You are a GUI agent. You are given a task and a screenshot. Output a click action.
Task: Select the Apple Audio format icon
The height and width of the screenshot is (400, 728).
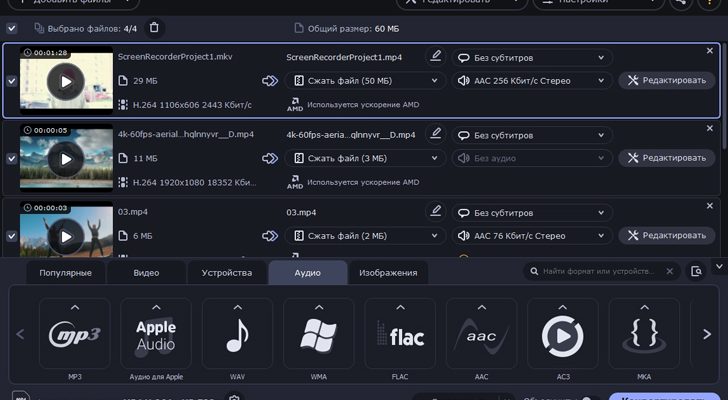(156, 334)
